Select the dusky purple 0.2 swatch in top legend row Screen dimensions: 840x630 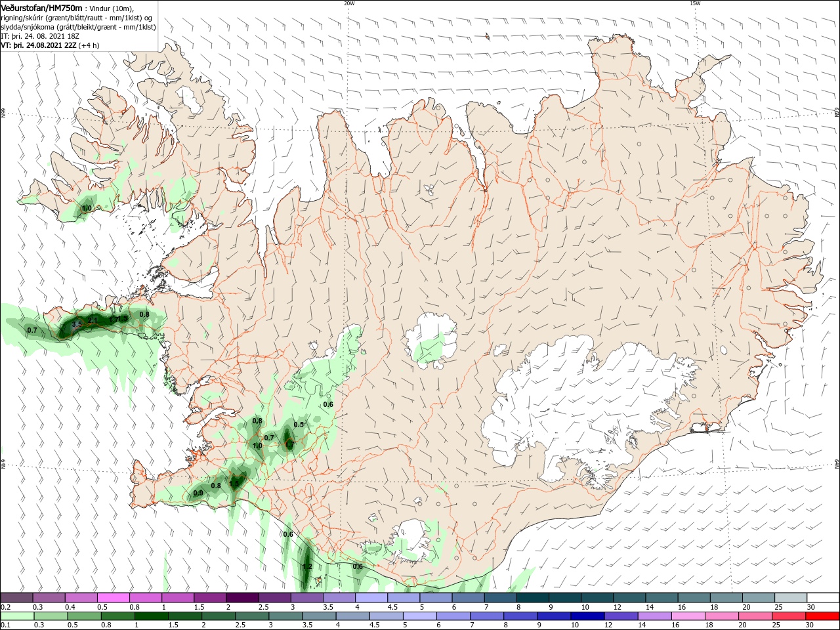[x=17, y=598]
